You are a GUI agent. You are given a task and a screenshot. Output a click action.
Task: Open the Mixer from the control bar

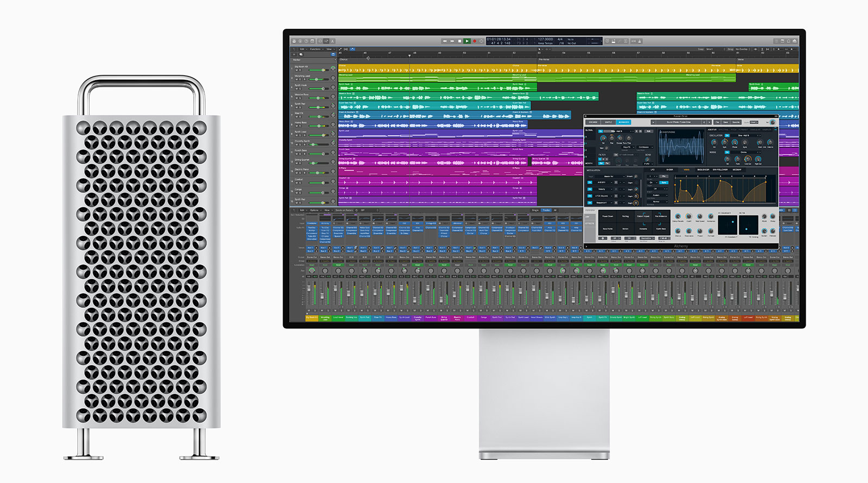click(327, 41)
